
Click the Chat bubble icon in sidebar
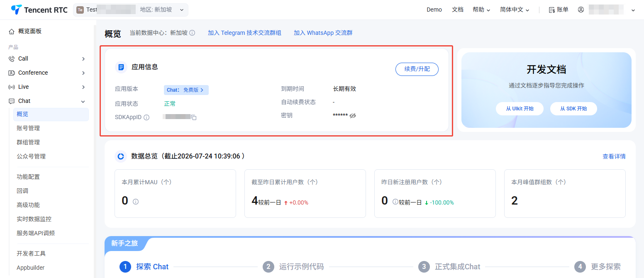12,101
